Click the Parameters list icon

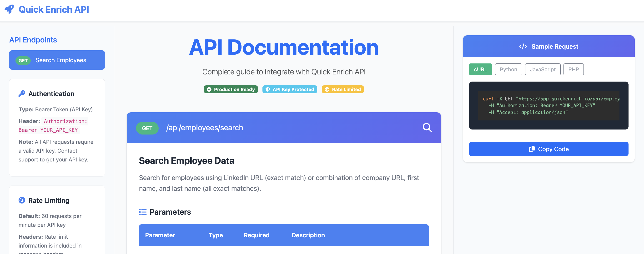pos(143,212)
